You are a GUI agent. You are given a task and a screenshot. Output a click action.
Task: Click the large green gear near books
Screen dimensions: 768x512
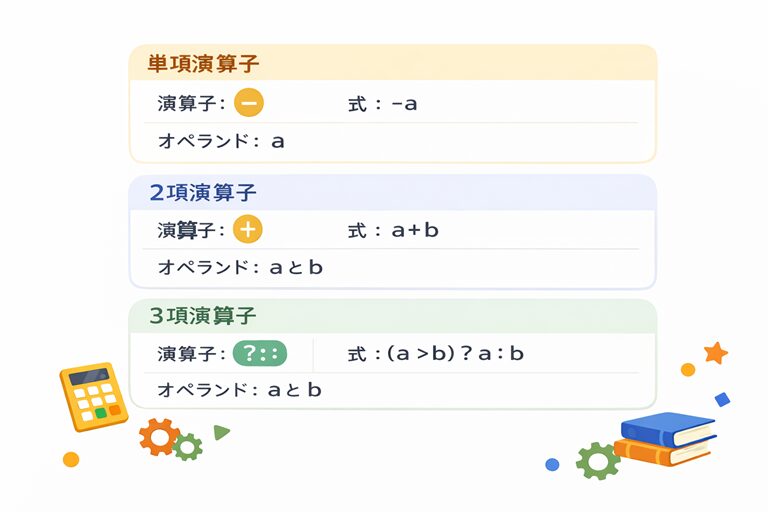tap(598, 460)
